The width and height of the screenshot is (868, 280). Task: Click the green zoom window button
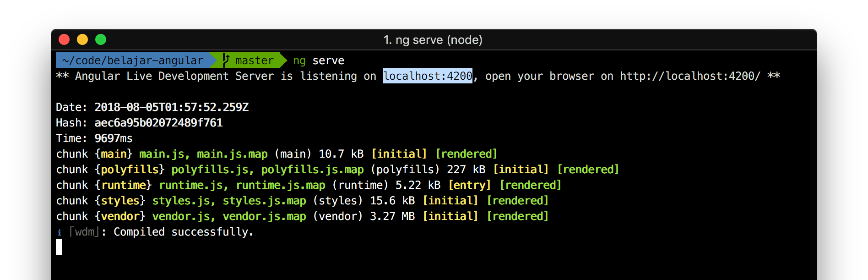click(101, 40)
